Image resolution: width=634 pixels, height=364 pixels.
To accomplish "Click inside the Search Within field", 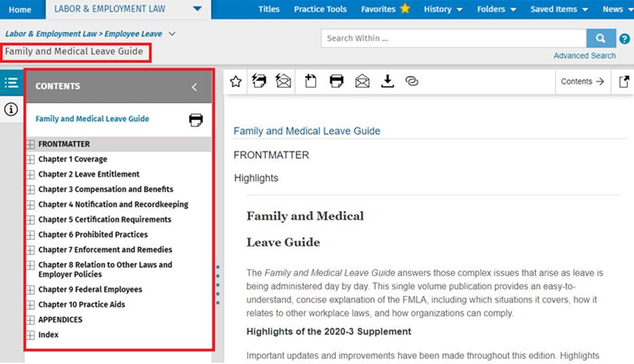I will tap(453, 39).
